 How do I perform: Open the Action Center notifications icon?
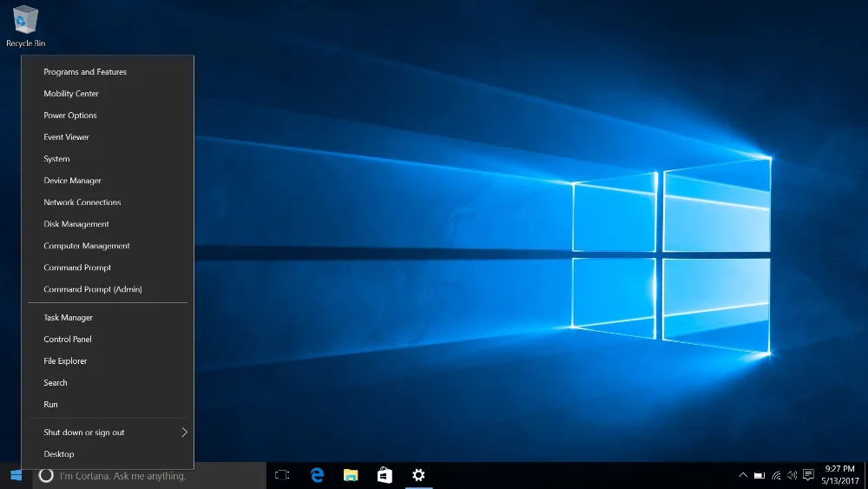click(808, 475)
